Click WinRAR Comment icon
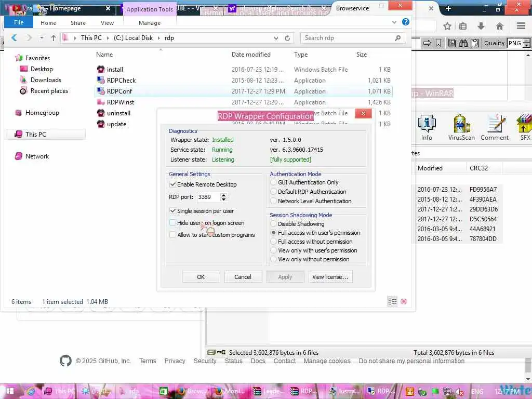This screenshot has width=532, height=399. point(495,128)
